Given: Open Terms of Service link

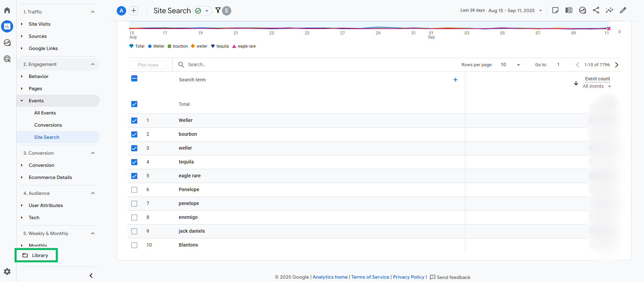Looking at the screenshot, I should tap(370, 277).
